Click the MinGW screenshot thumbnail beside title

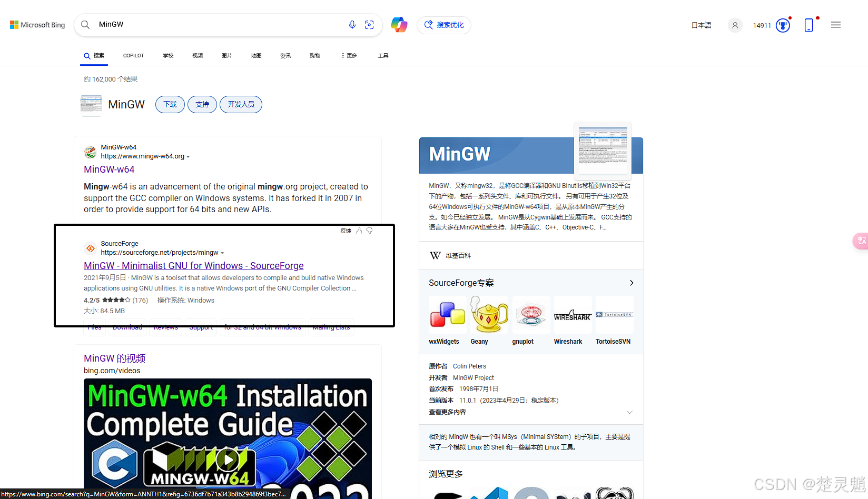tap(91, 104)
